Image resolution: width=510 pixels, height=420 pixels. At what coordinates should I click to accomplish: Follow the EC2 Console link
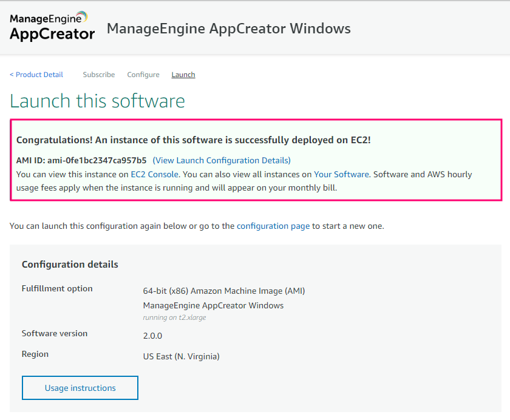pos(155,174)
